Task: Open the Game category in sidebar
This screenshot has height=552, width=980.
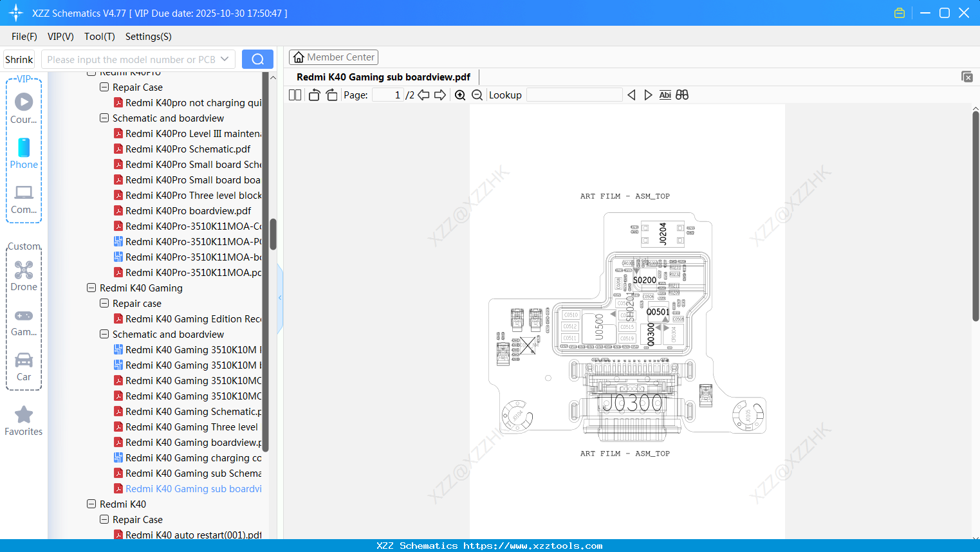Action: (x=24, y=322)
